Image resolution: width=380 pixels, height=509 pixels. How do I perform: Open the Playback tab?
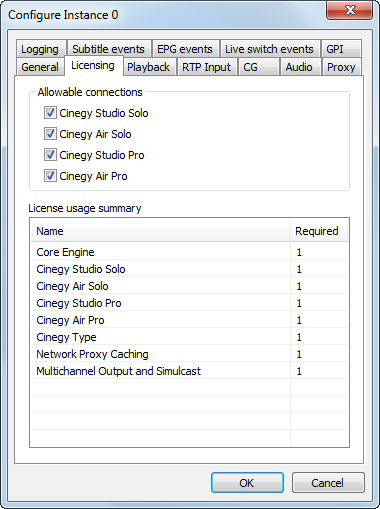click(x=149, y=67)
